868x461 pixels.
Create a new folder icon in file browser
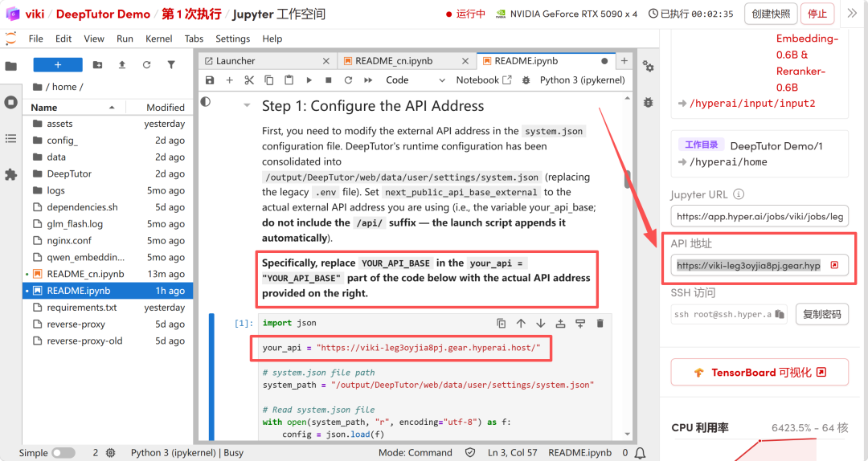(97, 65)
